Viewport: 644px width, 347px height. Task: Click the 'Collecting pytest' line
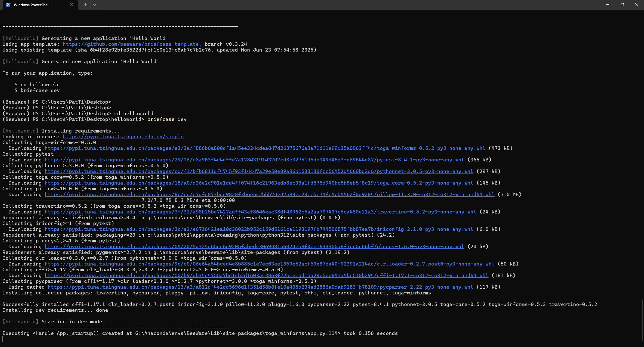(x=28, y=154)
